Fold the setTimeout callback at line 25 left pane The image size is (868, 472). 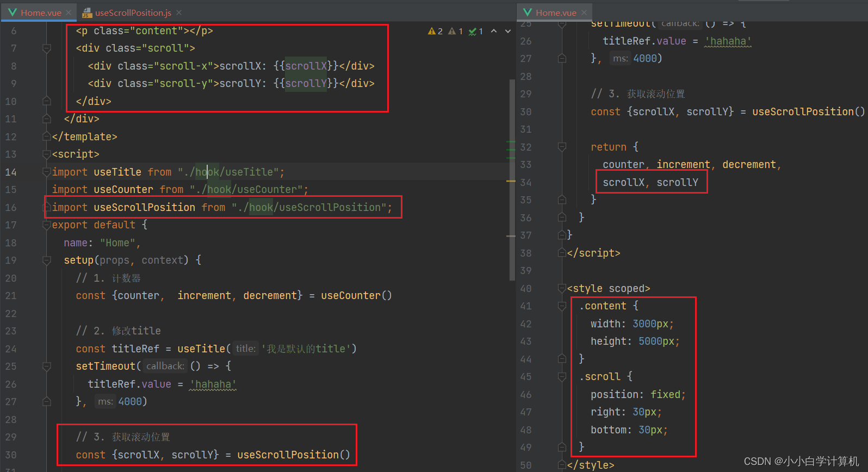coord(47,367)
